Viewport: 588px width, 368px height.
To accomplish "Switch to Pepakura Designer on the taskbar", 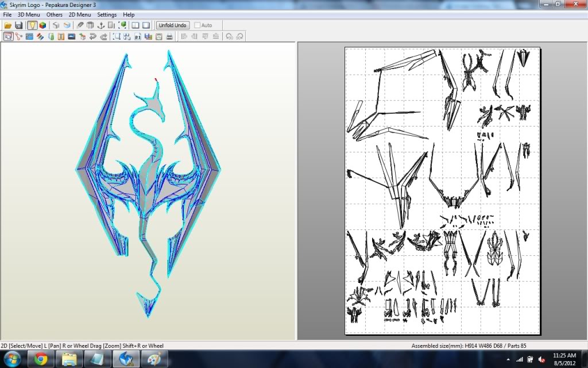I will point(127,359).
